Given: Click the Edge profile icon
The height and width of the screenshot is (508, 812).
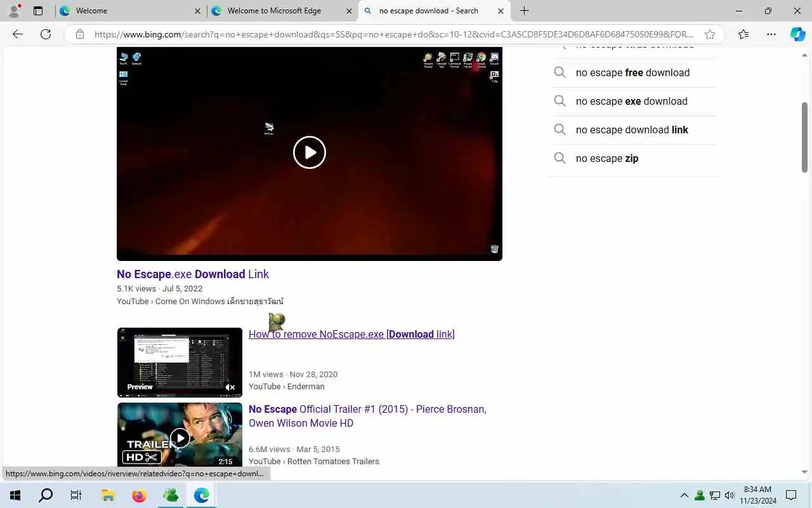Looking at the screenshot, I should (14, 11).
